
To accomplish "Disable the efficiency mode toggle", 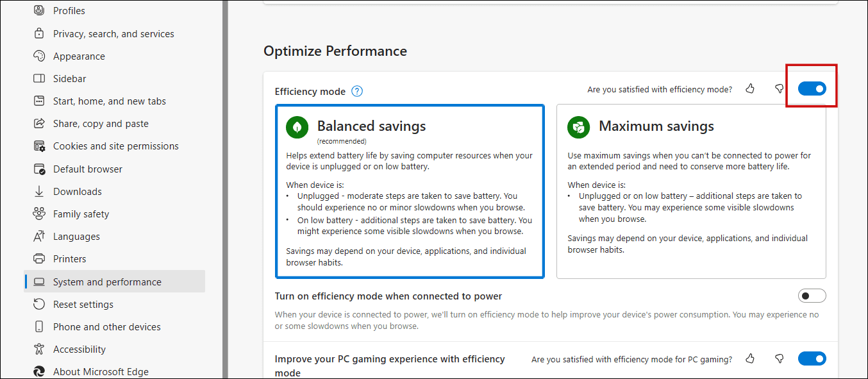I will coord(812,88).
